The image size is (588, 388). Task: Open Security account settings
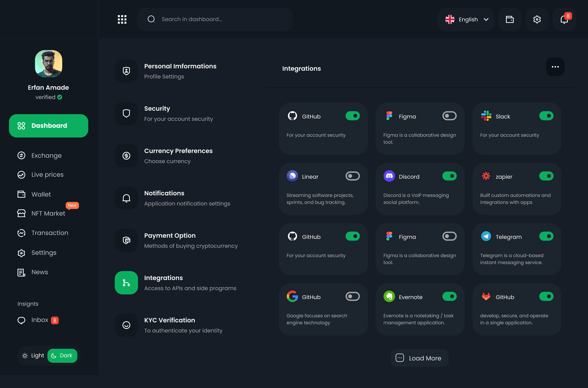(164, 113)
